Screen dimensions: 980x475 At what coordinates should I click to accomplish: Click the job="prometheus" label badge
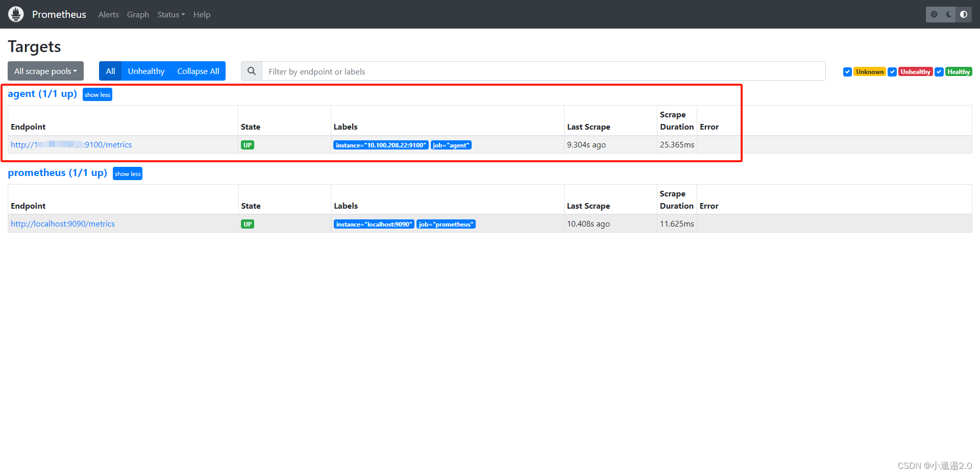(x=446, y=224)
